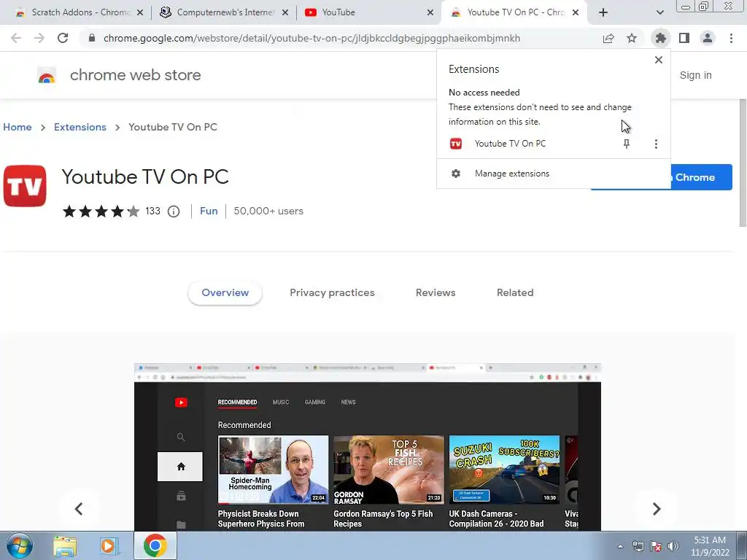Image resolution: width=747 pixels, height=560 pixels.
Task: Click the Youtube TV On PC heading text
Action: 145,176
